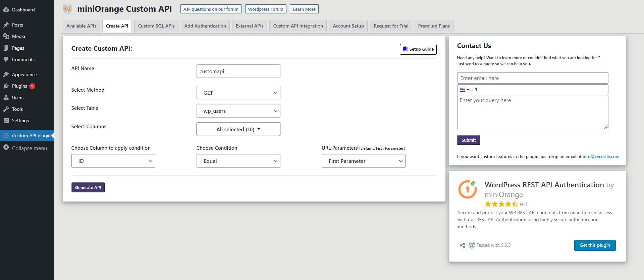The height and width of the screenshot is (280, 644).
Task: Click the Collapse menu label
Action: pos(30,148)
